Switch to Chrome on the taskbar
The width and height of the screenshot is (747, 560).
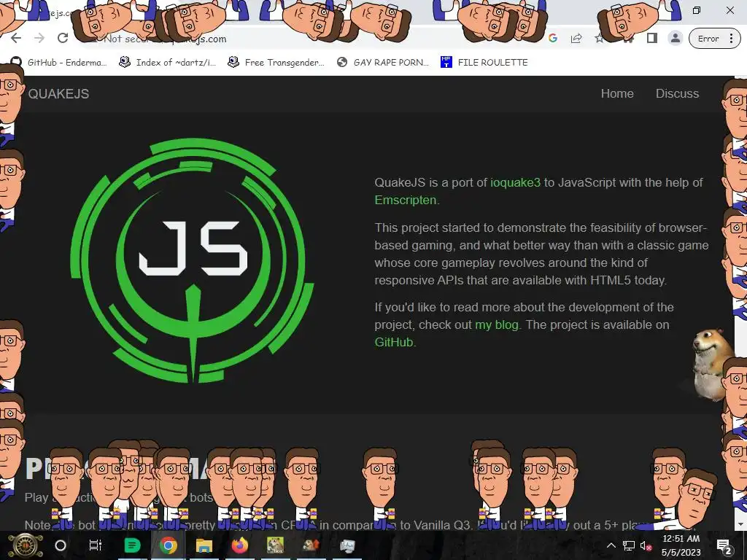[x=168, y=545]
